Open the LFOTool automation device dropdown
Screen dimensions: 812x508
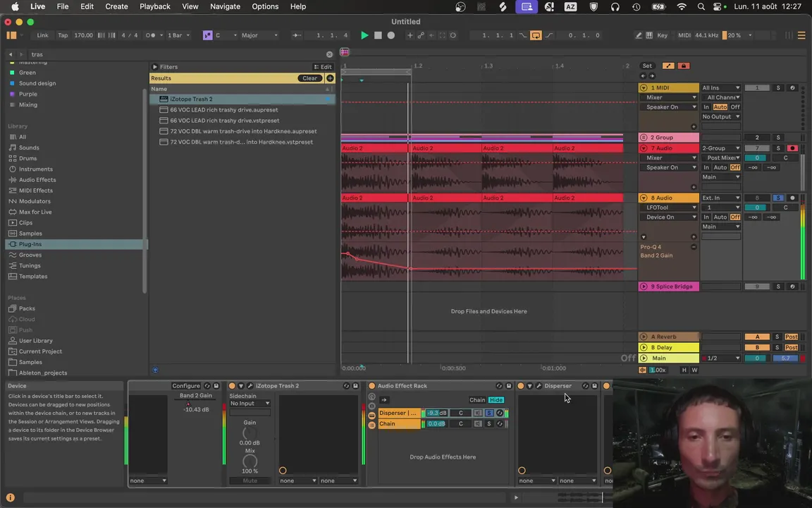pos(669,207)
